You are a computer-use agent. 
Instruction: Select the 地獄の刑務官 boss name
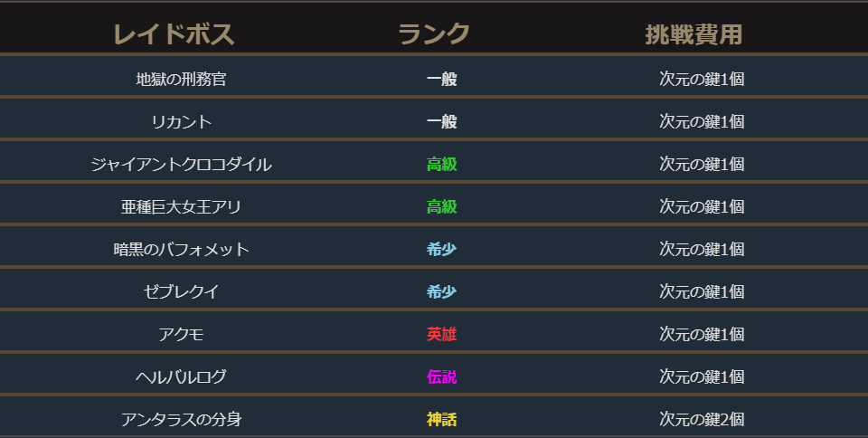pos(181,79)
